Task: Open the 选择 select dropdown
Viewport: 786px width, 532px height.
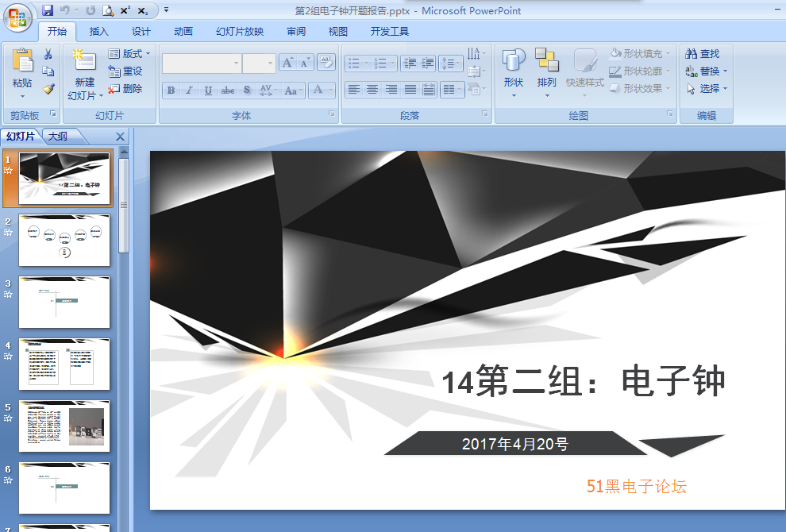Action: click(707, 89)
